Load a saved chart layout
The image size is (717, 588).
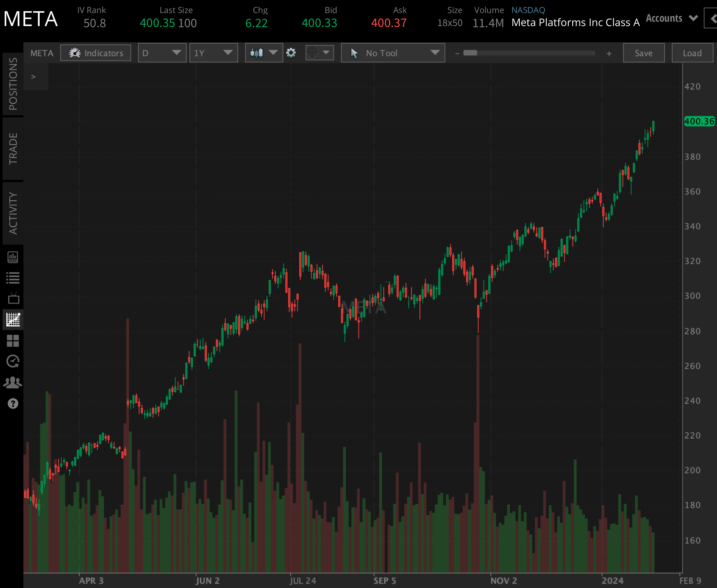(x=692, y=53)
